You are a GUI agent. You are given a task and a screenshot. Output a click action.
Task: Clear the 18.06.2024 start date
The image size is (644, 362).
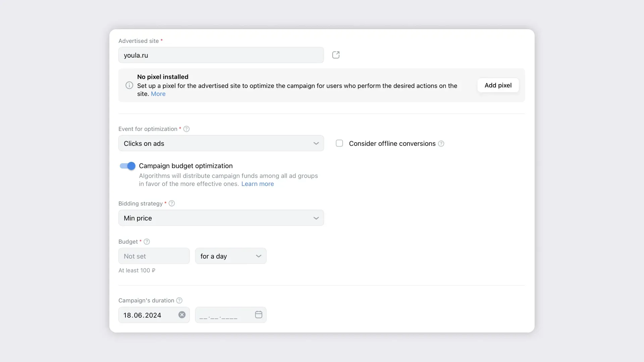coord(182,315)
